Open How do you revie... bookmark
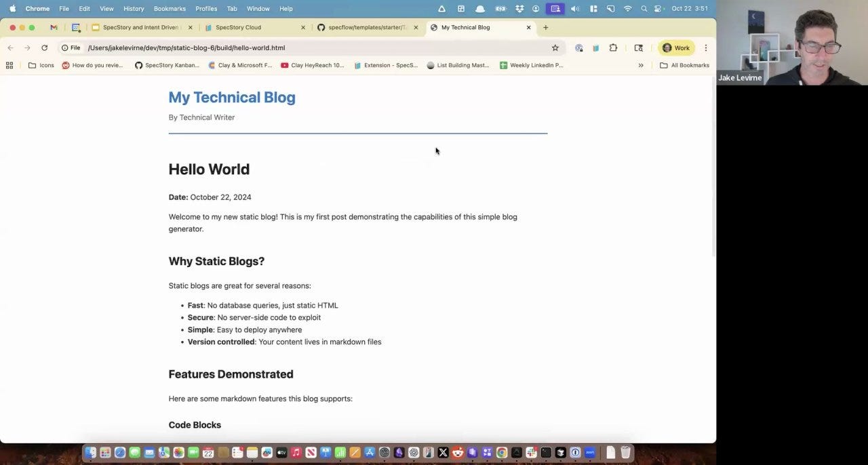The image size is (868, 465). (x=93, y=65)
